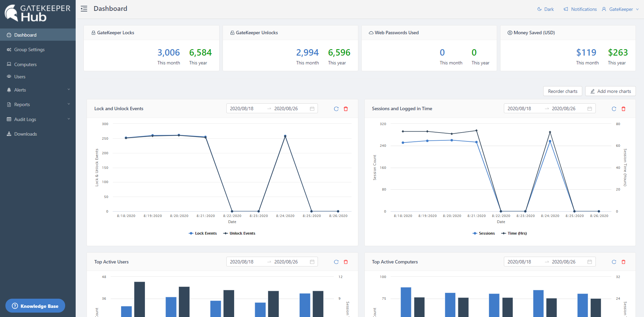Viewport: 644px width, 317px height.
Task: Open the Reports menu item
Action: (38, 104)
